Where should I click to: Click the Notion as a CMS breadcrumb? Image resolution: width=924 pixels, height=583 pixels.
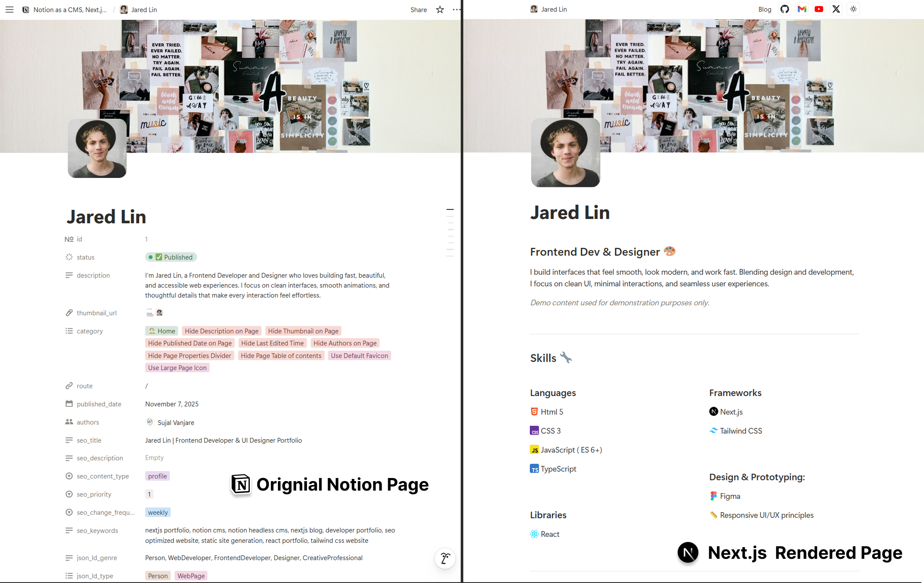(x=69, y=10)
